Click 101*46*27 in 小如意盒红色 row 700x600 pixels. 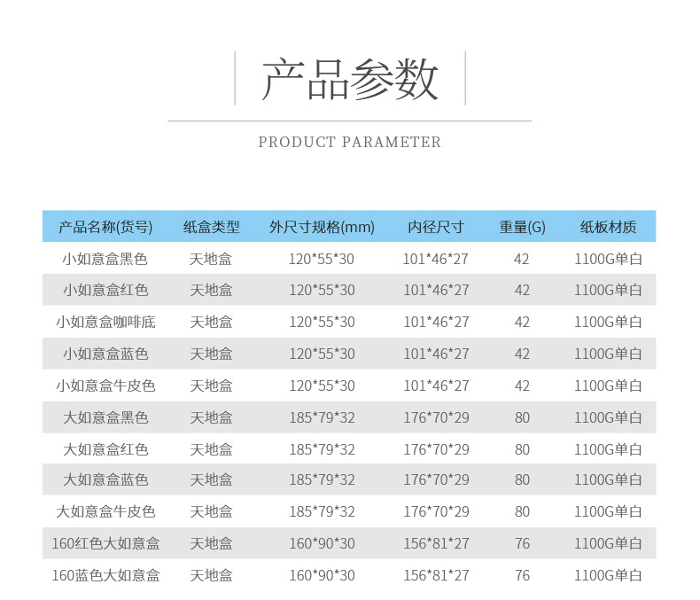pos(436,290)
